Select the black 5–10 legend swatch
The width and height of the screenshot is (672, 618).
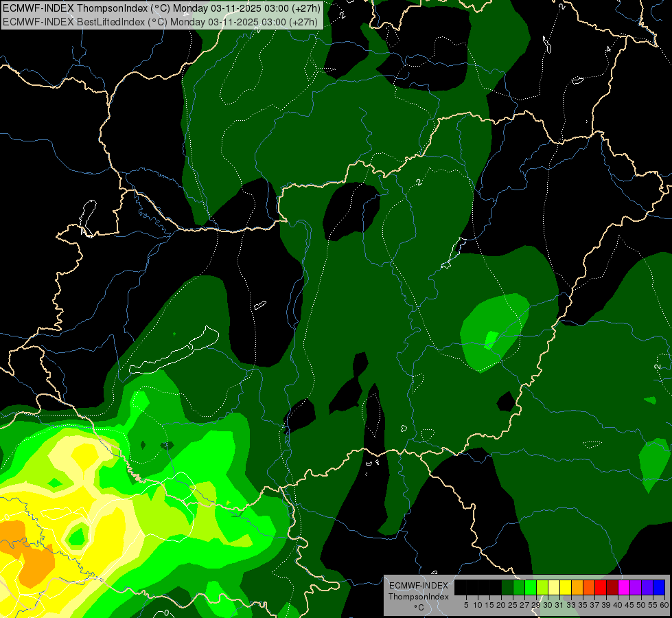pyautogui.click(x=472, y=587)
